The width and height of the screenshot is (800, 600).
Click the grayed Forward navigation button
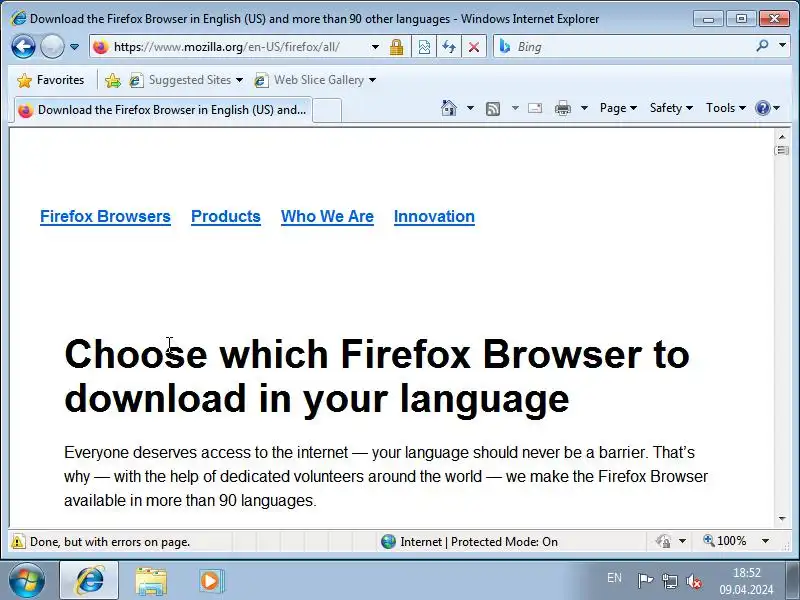coord(52,47)
